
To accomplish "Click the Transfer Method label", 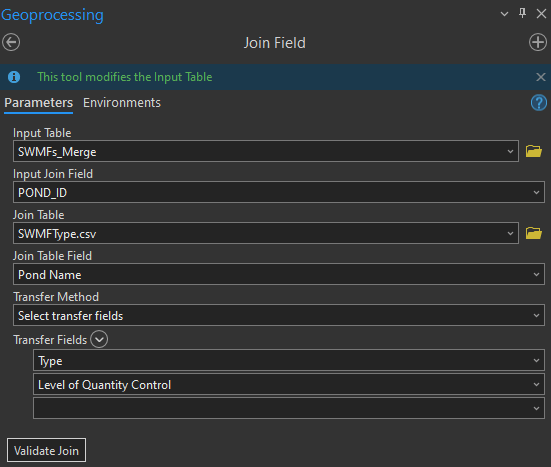I will 56,297.
